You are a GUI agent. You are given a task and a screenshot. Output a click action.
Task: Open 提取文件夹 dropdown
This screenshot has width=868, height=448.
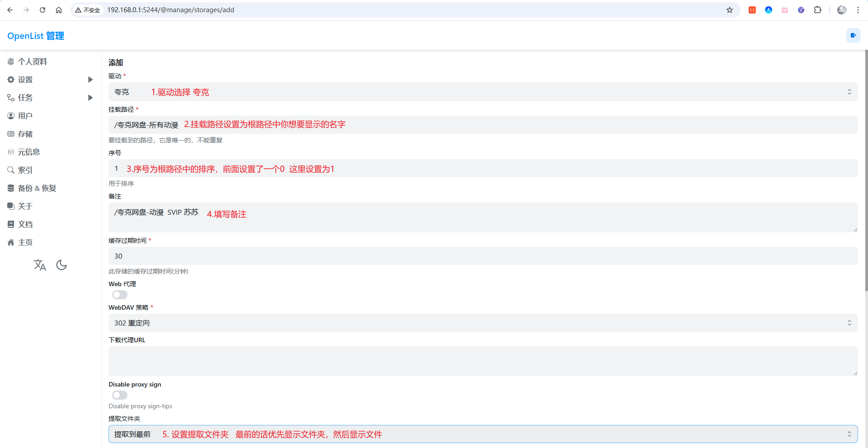point(483,434)
